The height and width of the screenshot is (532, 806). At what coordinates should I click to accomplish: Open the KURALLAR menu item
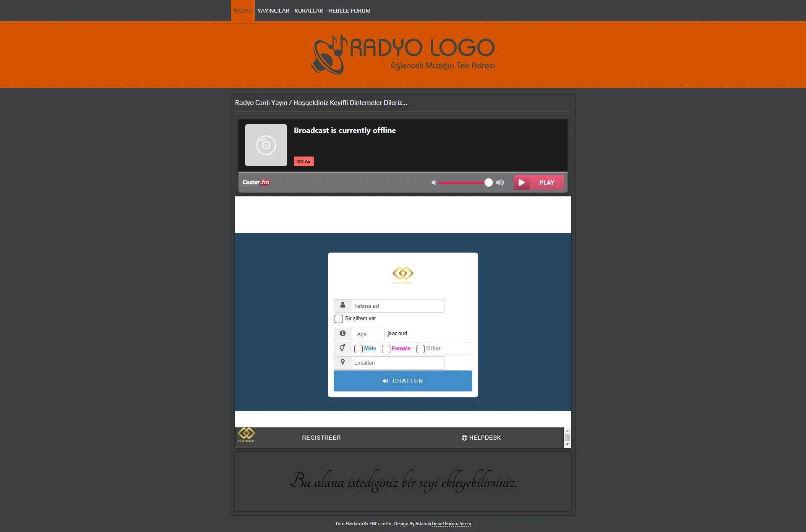(x=309, y=10)
